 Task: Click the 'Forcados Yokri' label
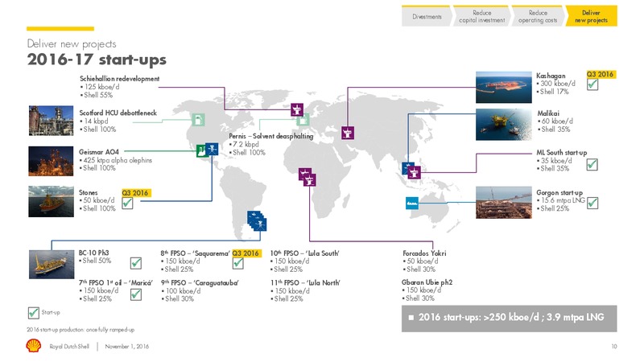(424, 253)
